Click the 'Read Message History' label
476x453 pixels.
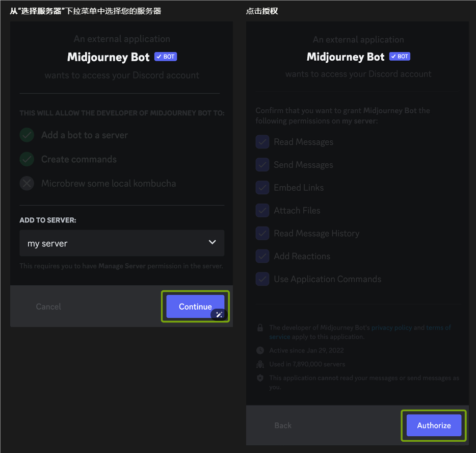(316, 233)
